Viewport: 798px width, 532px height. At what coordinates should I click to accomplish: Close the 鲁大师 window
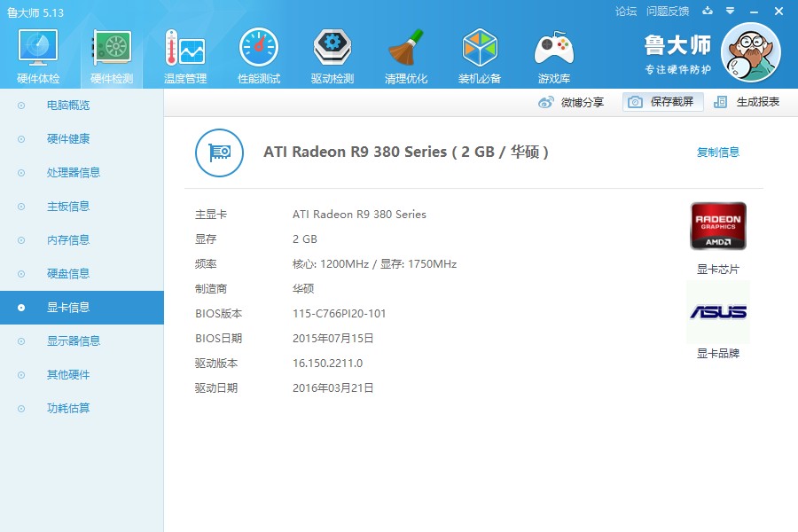coord(778,11)
